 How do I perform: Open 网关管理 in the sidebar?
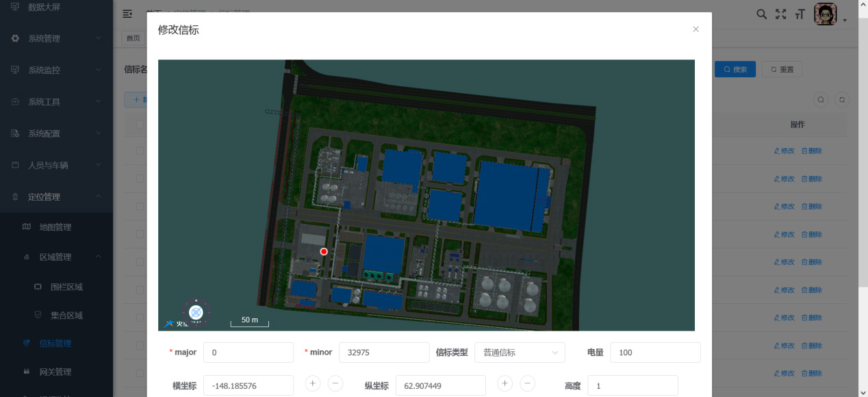[x=55, y=372]
